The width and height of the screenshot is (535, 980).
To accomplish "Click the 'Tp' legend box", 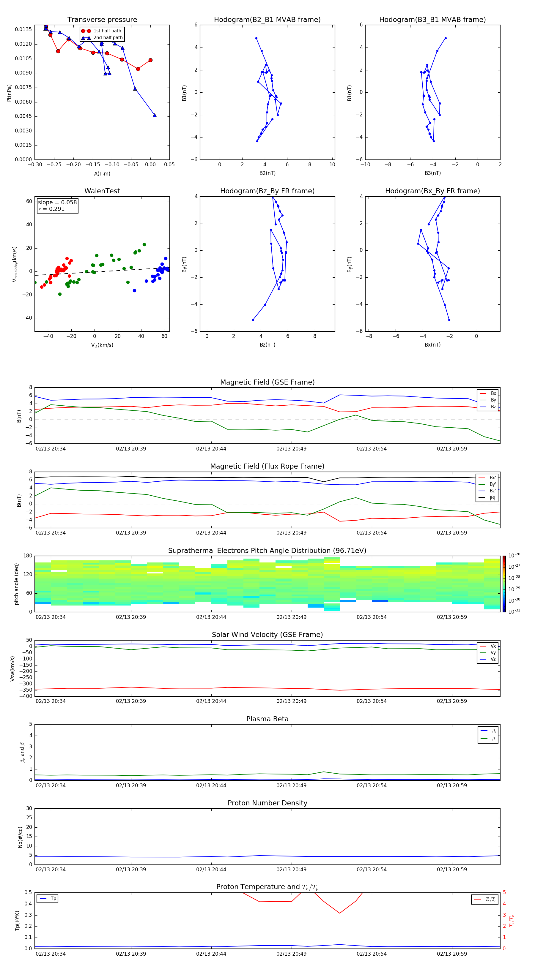I will point(48,899).
